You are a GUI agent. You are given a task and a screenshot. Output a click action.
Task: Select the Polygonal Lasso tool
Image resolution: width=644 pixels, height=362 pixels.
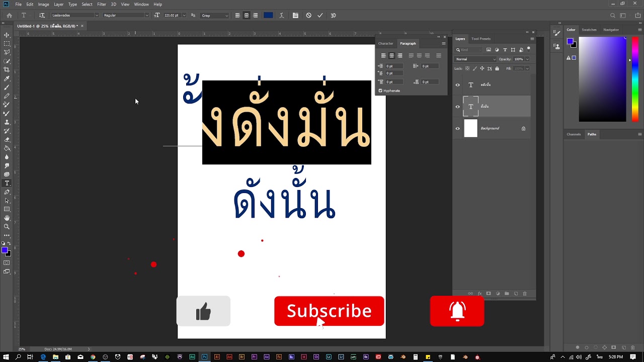click(7, 52)
